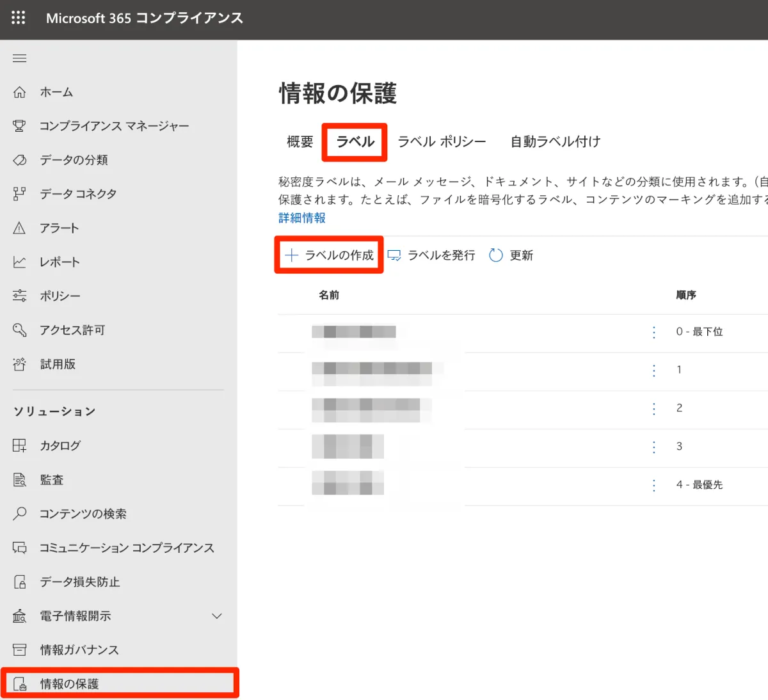768x700 pixels.
Task: Open the データ損失防止 icon
Action: pyautogui.click(x=20, y=582)
